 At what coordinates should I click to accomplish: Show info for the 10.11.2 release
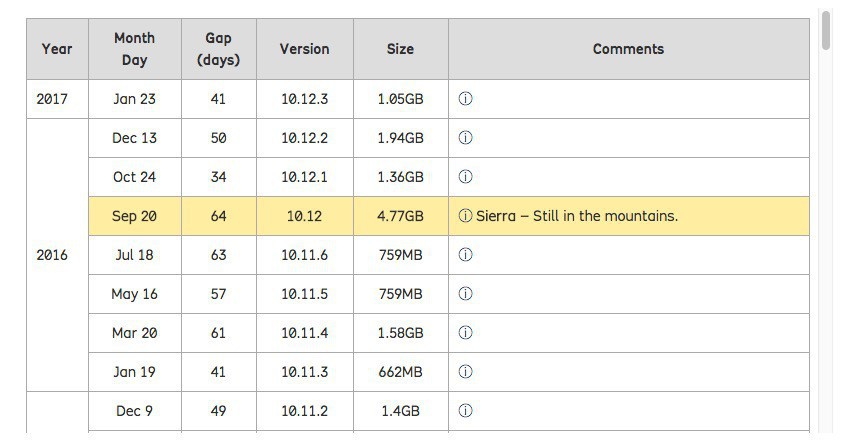click(465, 411)
